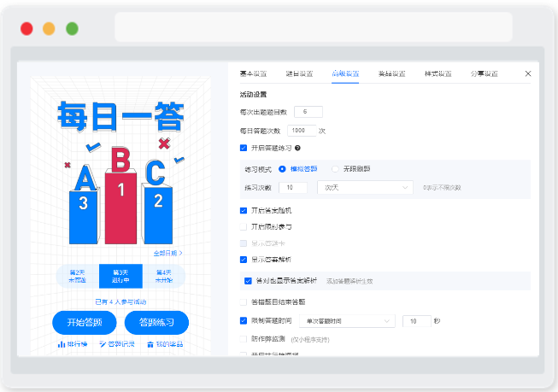Click the 练习次数 input showing 10
The height and width of the screenshot is (392, 558).
pyautogui.click(x=293, y=188)
